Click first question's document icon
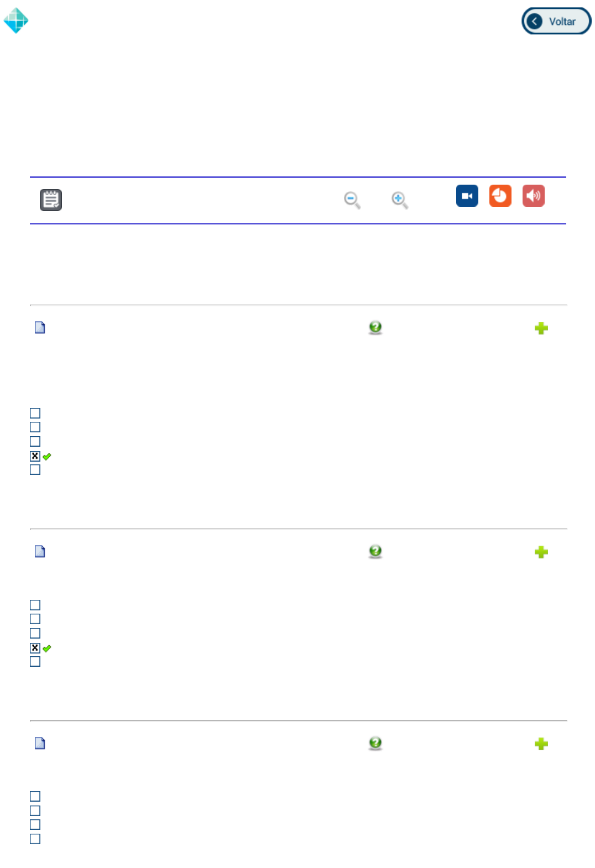This screenshot has width=595, height=868. point(40,328)
